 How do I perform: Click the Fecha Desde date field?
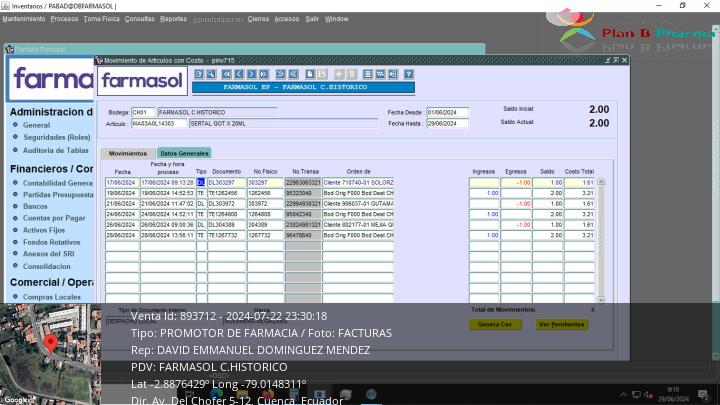click(x=448, y=112)
